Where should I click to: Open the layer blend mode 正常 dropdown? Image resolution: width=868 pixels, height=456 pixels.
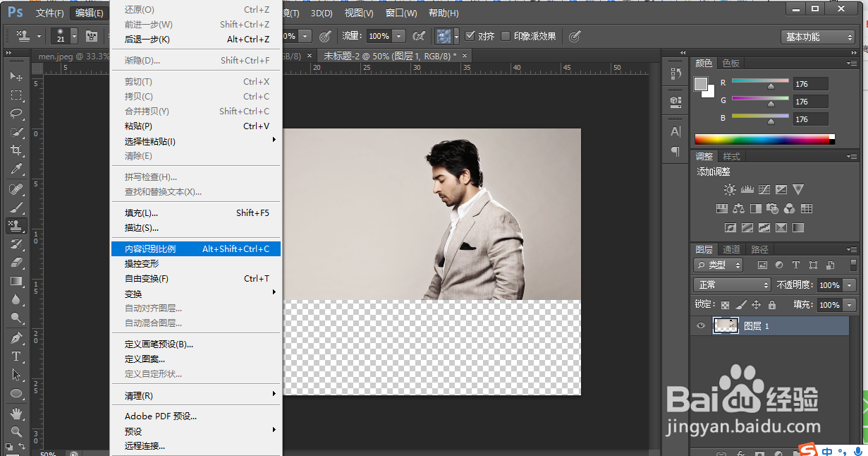pyautogui.click(x=733, y=284)
